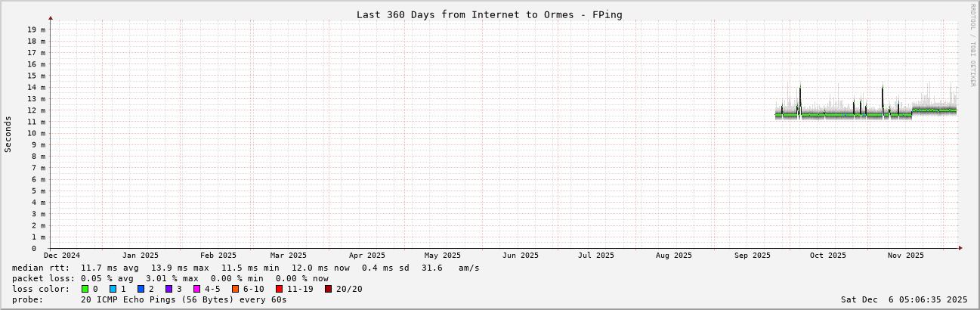Image resolution: width=980 pixels, height=310 pixels.
Task: Click the 19 m y-axis label
Action: [36, 29]
